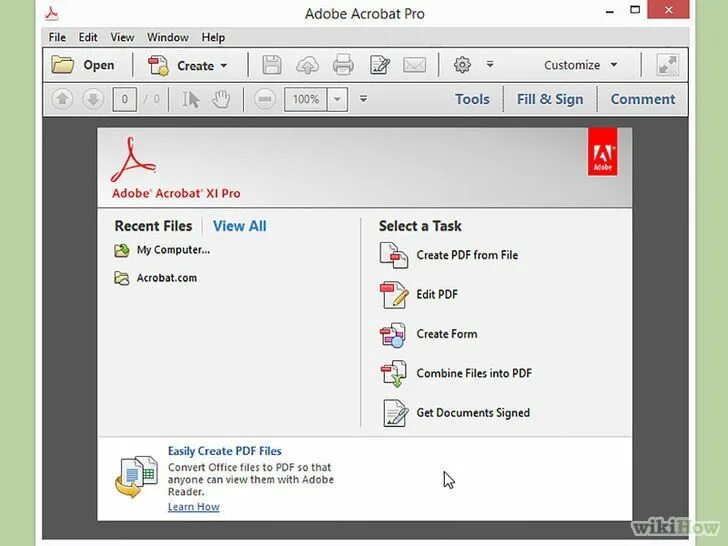Click the read mode expand icon
Viewport: 728px width, 546px height.
point(668,65)
